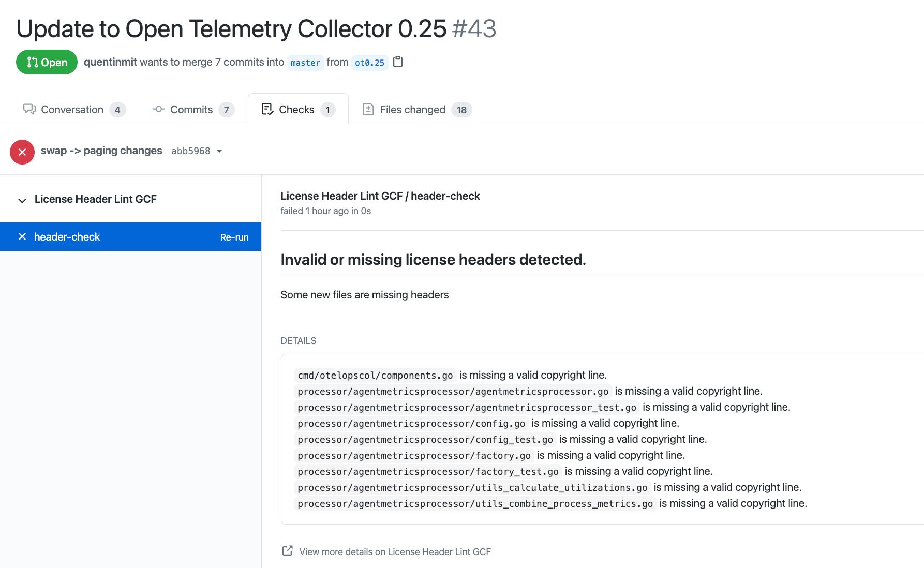This screenshot has width=924, height=568.
Task: Click the master branch label
Action: pos(305,62)
